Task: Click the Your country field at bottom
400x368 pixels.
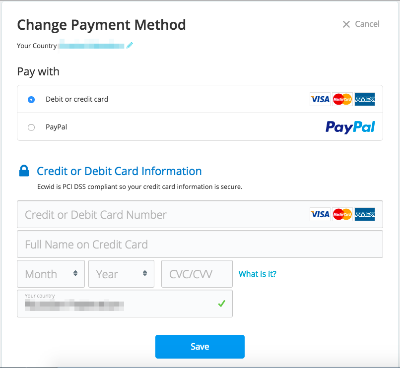Action: [x=125, y=304]
